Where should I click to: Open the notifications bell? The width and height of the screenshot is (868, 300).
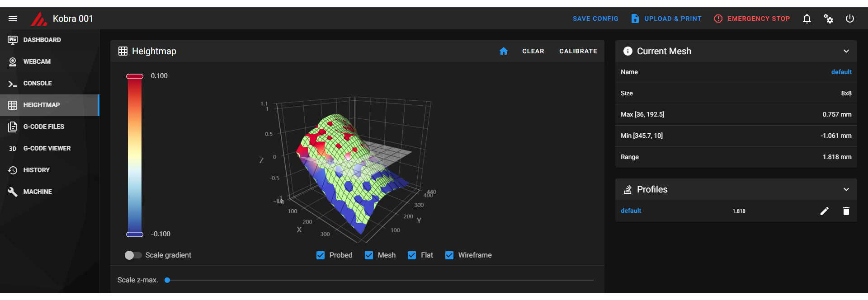[x=807, y=19]
